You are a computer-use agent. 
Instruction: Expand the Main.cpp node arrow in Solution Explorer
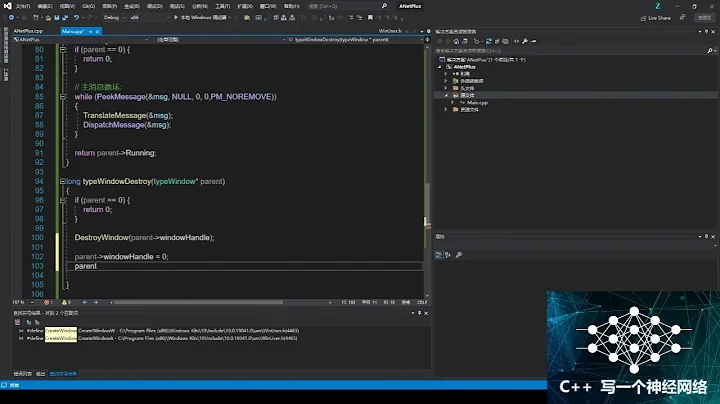coord(453,102)
